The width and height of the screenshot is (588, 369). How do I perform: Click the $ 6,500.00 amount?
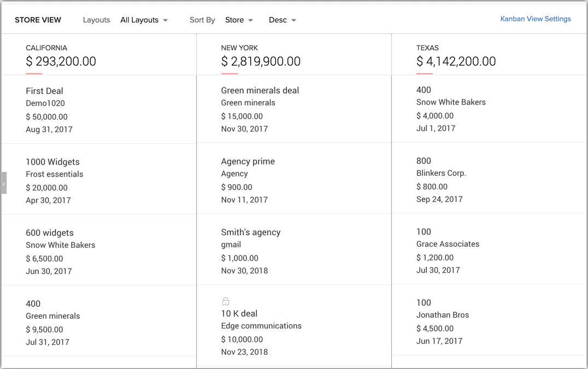(x=44, y=259)
